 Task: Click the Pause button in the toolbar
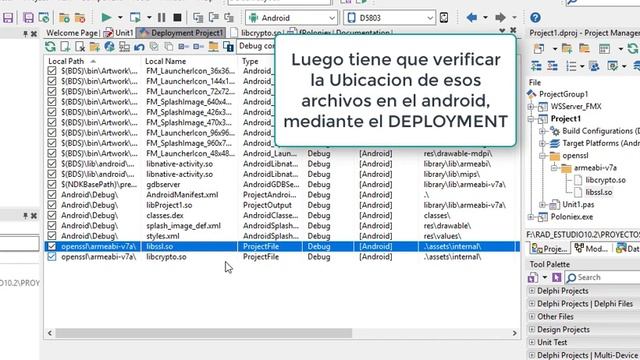pyautogui.click(x=162, y=18)
